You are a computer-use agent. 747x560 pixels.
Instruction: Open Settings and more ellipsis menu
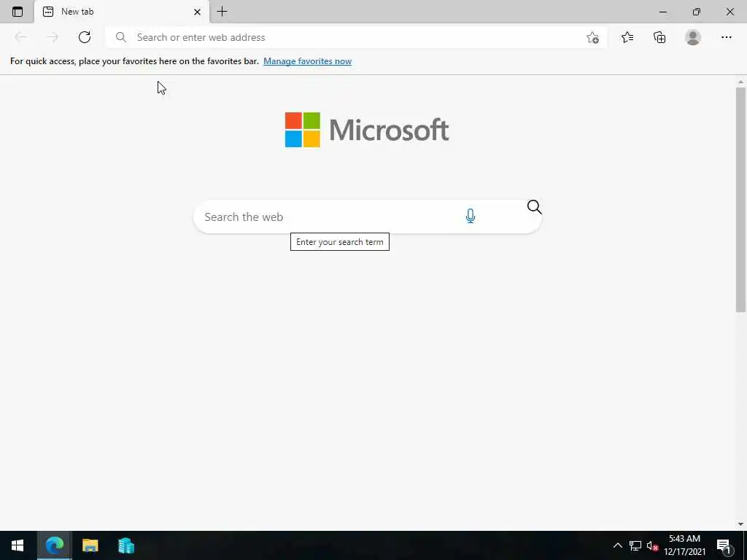point(726,37)
